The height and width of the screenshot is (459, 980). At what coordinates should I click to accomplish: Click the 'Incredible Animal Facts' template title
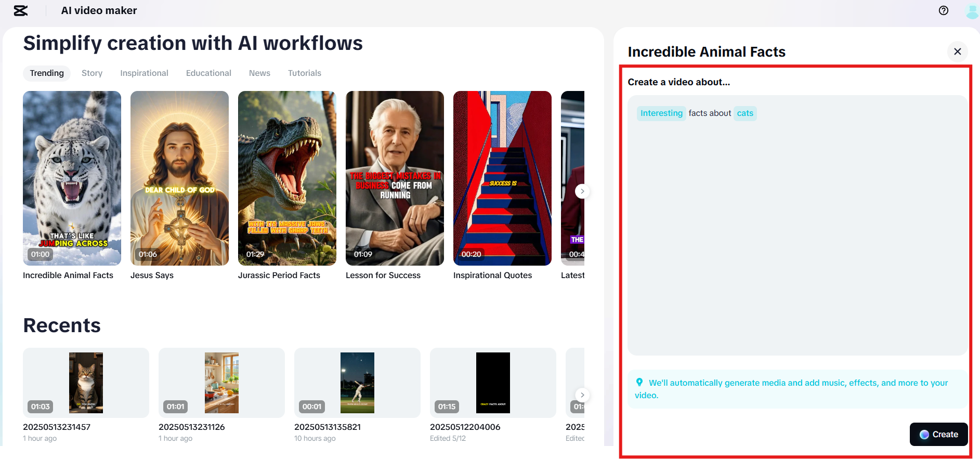tap(68, 276)
